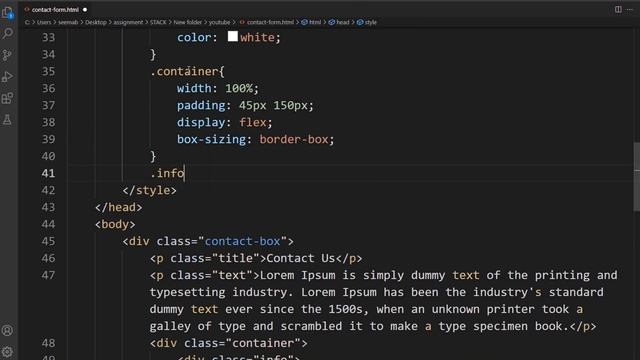Click line number 35 in gutter
Viewport: 640px width, 360px height.
48,71
